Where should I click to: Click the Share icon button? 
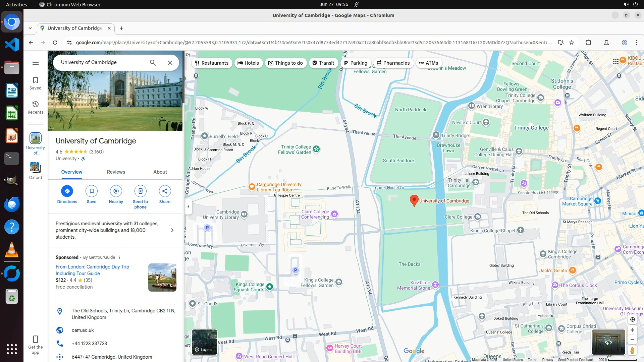click(x=165, y=191)
